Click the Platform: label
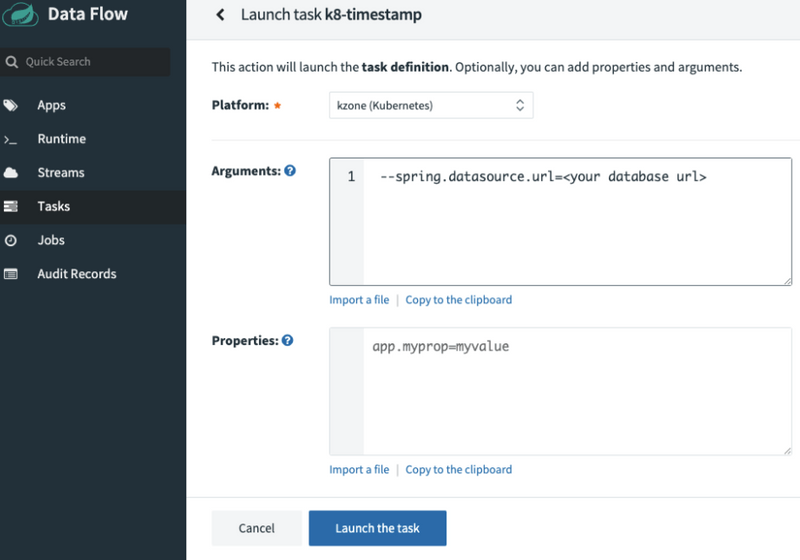This screenshot has height=560, width=800. (240, 106)
